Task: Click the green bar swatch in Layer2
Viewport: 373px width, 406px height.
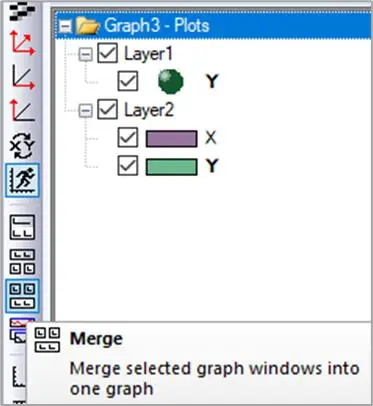Action: [x=172, y=167]
